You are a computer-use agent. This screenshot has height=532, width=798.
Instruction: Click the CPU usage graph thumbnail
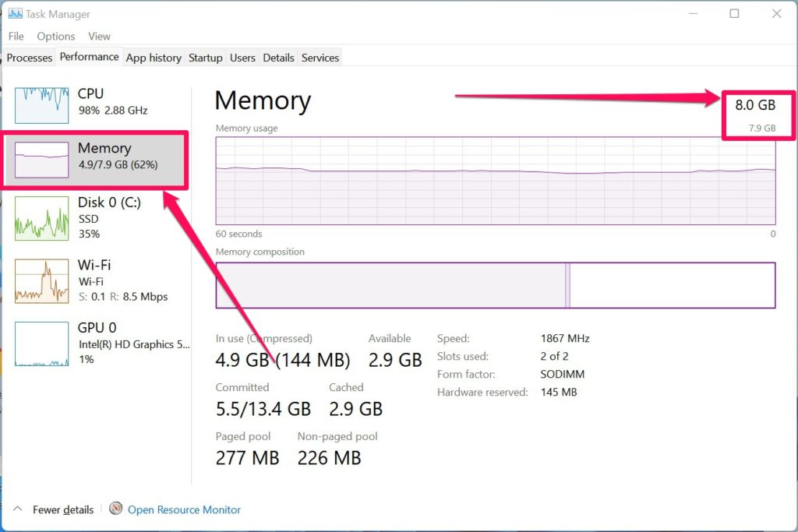coord(42,105)
